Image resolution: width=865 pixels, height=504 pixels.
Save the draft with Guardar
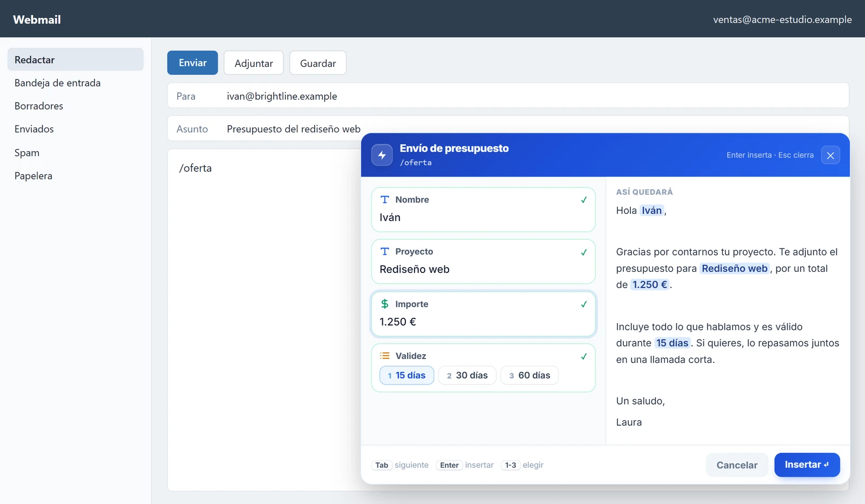coord(318,63)
